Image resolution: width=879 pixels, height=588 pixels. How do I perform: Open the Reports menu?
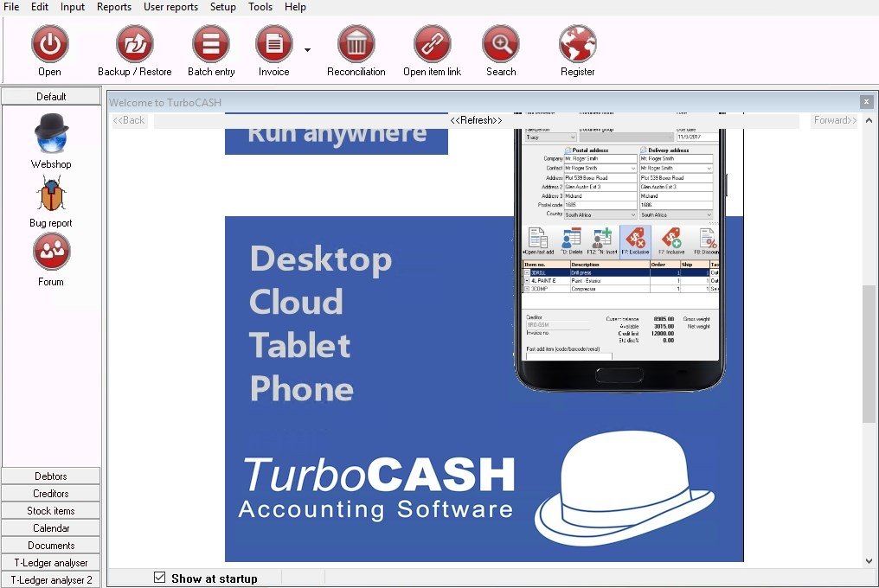114,7
